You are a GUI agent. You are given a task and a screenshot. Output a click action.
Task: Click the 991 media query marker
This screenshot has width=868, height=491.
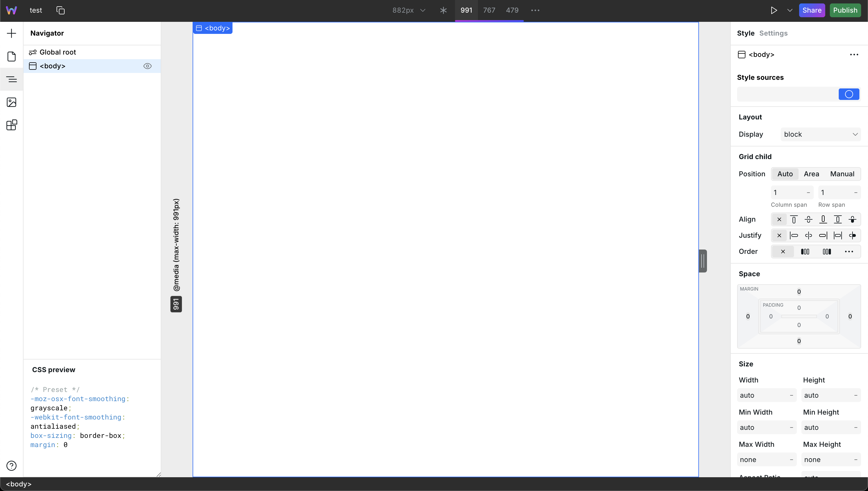click(176, 304)
